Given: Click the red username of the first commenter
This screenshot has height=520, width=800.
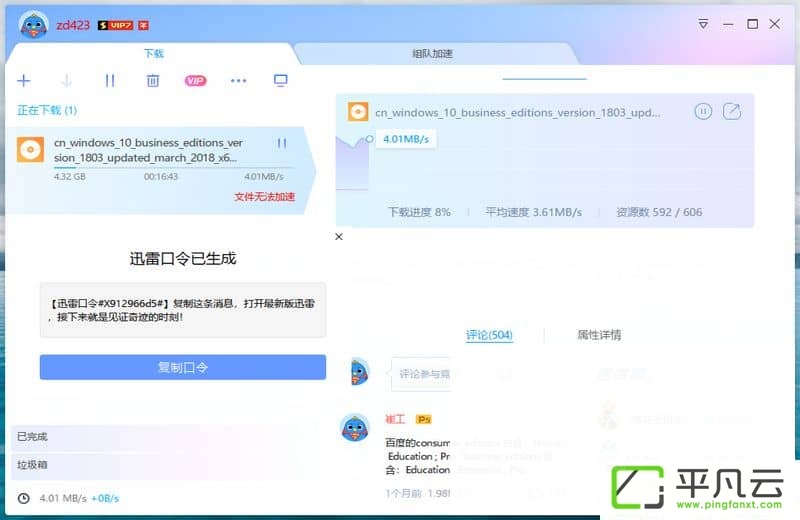Looking at the screenshot, I should tap(395, 419).
